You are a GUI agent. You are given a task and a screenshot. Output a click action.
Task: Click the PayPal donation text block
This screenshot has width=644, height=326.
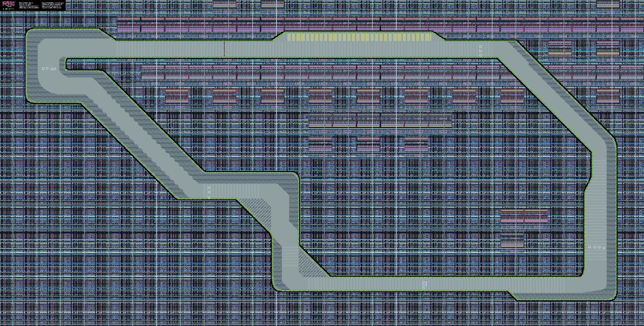click(x=53, y=5)
